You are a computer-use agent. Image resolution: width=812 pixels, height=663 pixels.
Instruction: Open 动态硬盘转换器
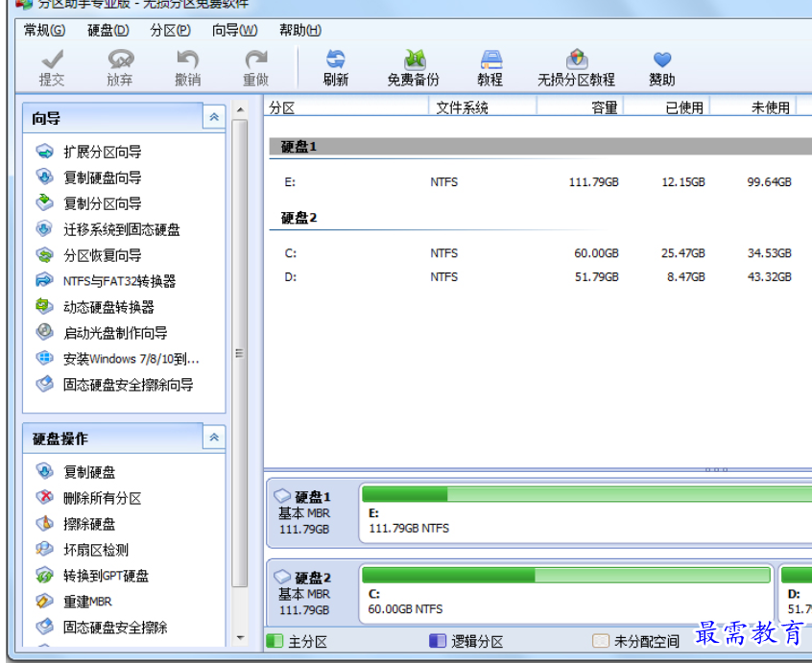(x=95, y=307)
